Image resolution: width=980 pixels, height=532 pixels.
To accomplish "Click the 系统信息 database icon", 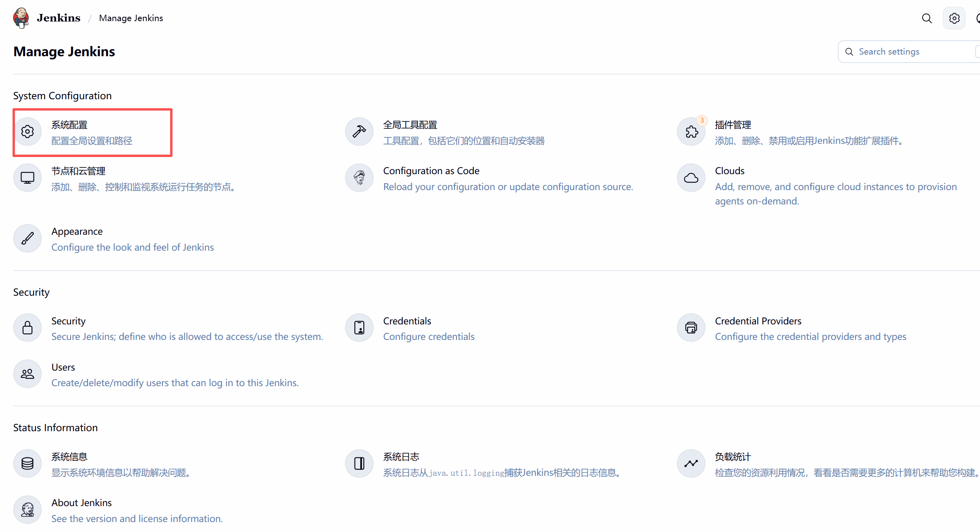I will point(27,463).
